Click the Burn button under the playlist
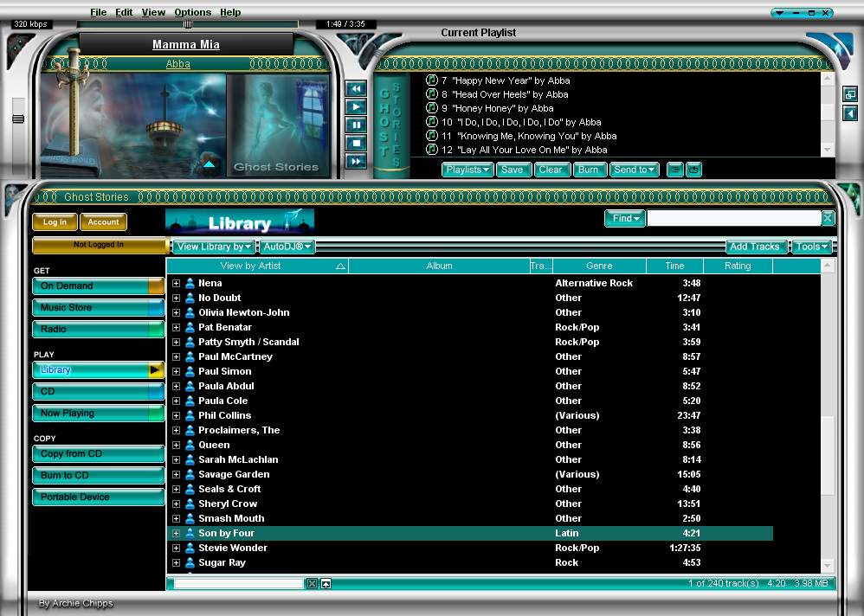The width and height of the screenshot is (864, 616). click(589, 170)
